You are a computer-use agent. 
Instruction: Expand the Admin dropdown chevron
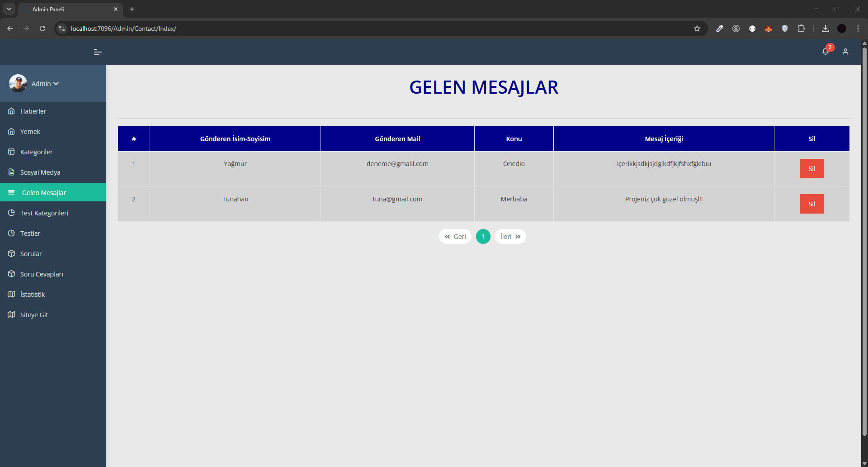click(56, 84)
